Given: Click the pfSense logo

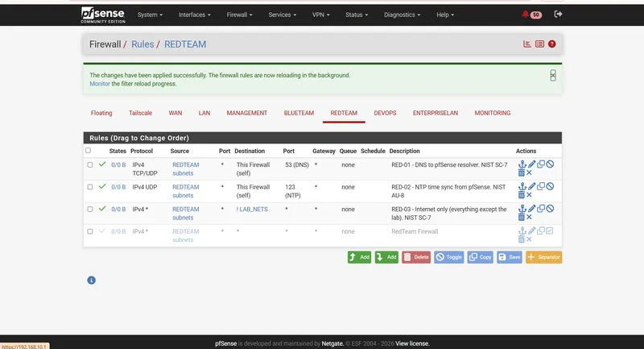Looking at the screenshot, I should (103, 15).
